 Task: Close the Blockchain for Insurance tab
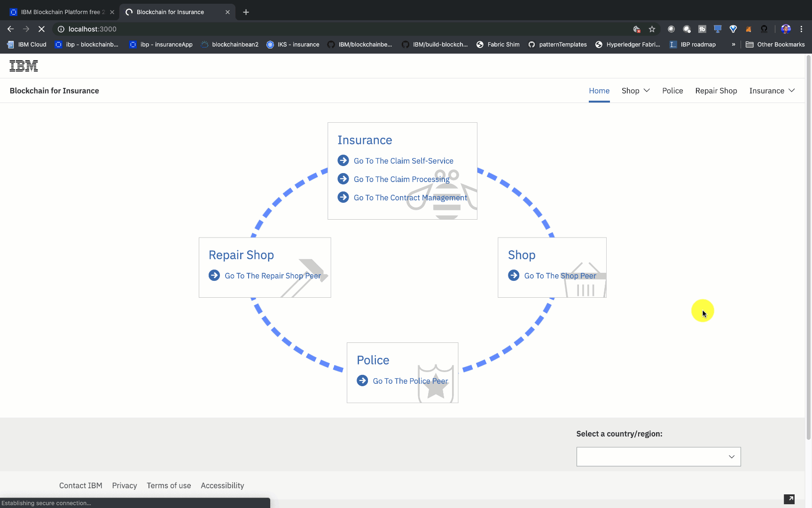(x=227, y=12)
